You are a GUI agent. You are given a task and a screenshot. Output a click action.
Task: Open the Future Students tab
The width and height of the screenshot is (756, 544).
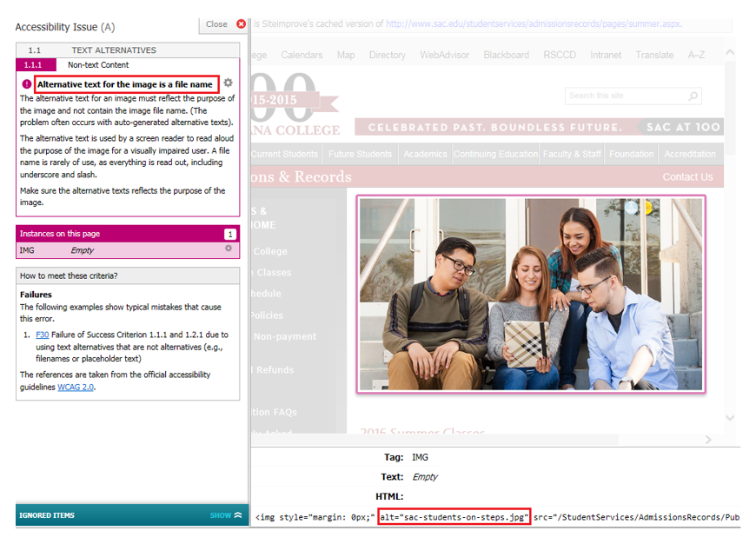(x=360, y=154)
